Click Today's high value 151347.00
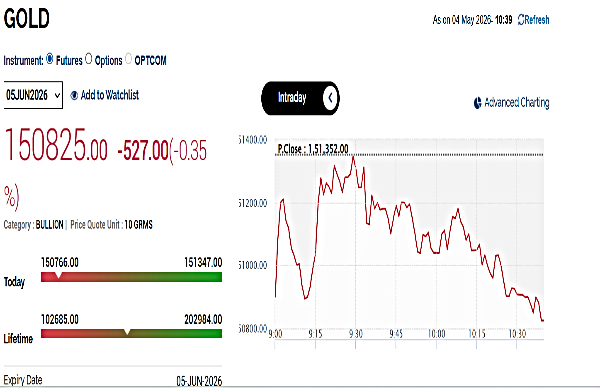 click(x=203, y=262)
